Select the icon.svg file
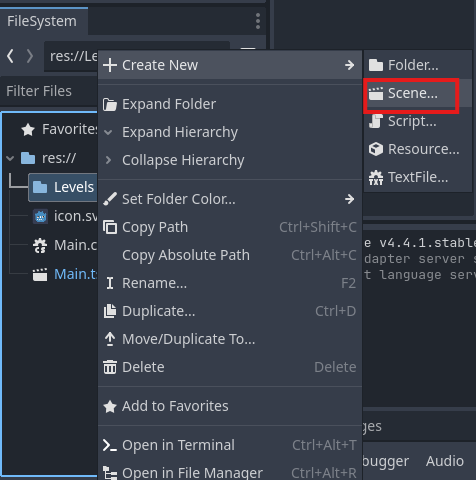This screenshot has width=476, height=480. coord(65,216)
